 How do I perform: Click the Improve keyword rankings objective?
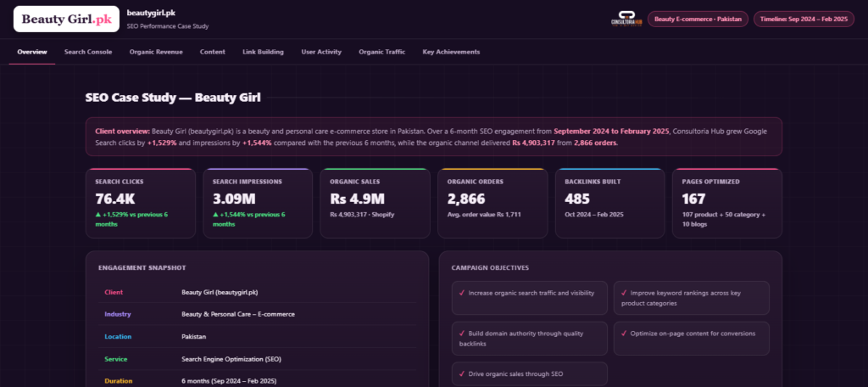tap(692, 298)
